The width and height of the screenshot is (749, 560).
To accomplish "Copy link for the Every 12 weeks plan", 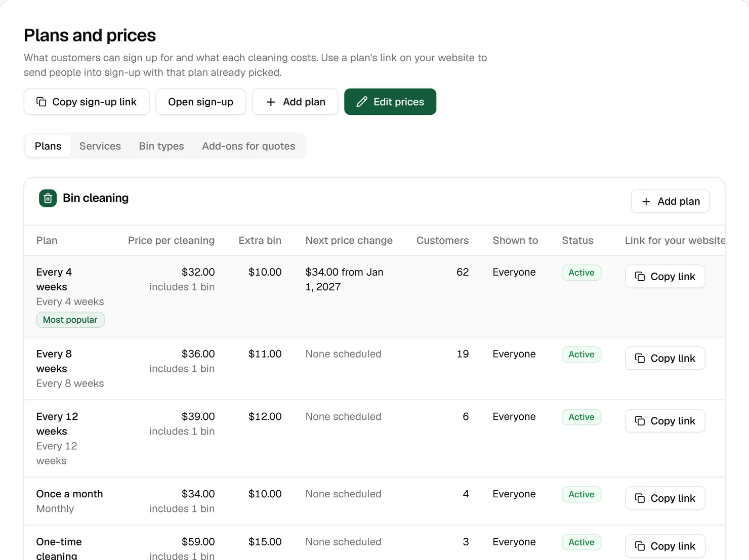I will point(665,421).
